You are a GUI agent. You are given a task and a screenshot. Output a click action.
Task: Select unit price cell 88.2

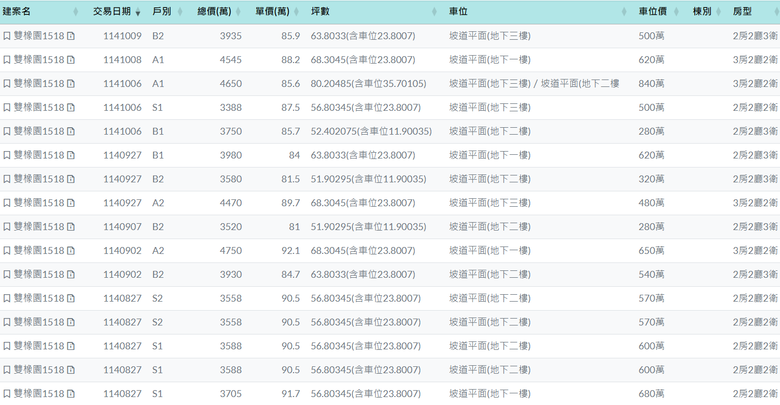coord(291,60)
